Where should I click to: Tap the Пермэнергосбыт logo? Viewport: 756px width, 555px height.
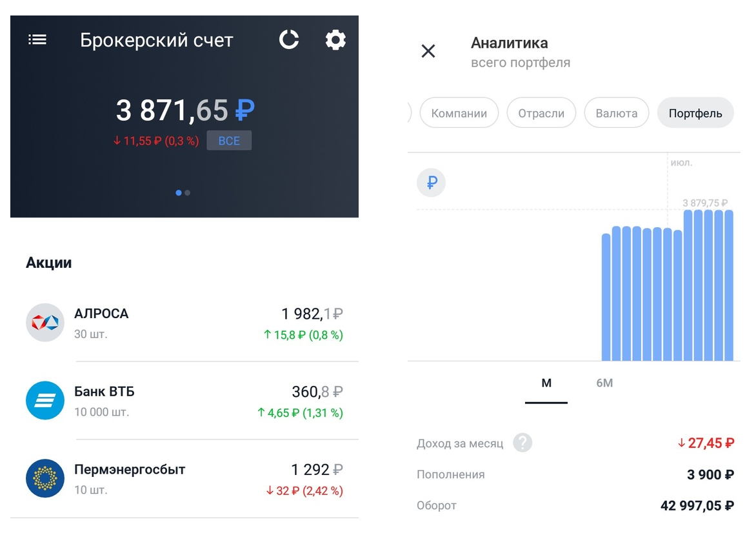coord(45,478)
